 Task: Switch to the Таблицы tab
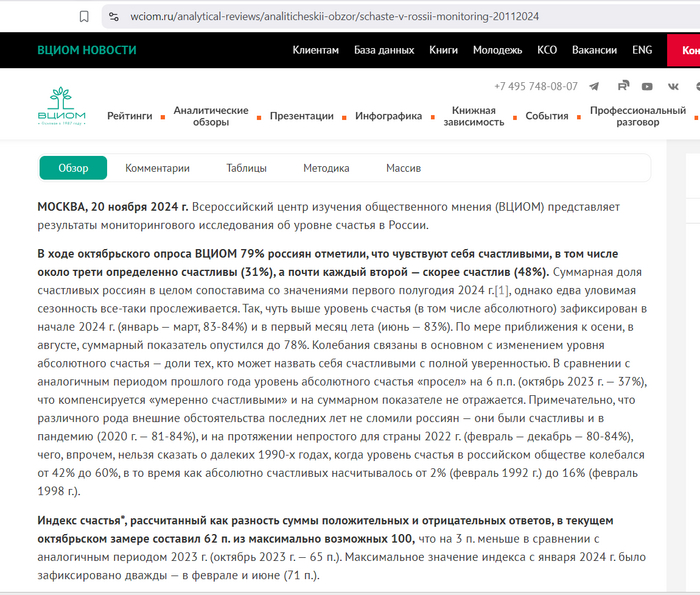pyautogui.click(x=246, y=168)
